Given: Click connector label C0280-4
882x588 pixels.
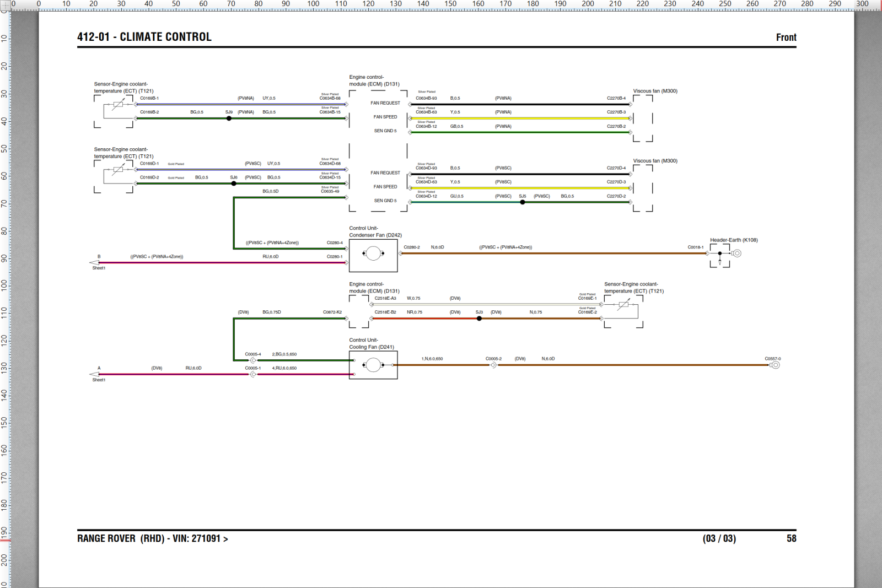Looking at the screenshot, I should tap(335, 242).
